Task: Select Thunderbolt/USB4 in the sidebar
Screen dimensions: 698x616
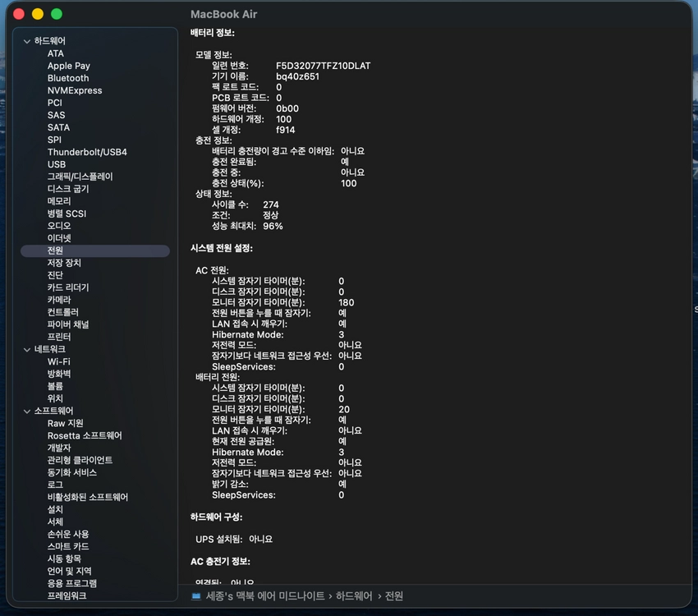Action: (x=87, y=152)
